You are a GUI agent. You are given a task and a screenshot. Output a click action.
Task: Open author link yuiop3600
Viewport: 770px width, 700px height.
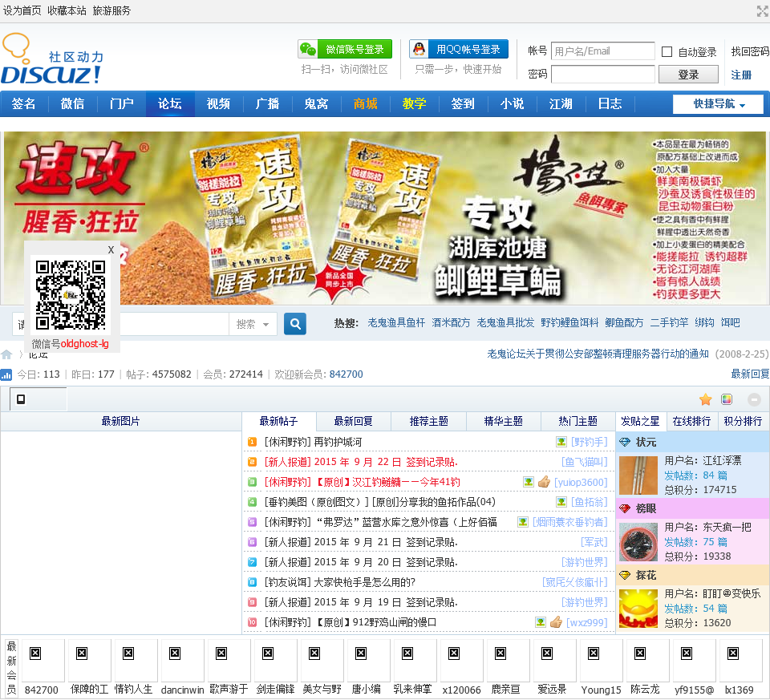click(581, 483)
